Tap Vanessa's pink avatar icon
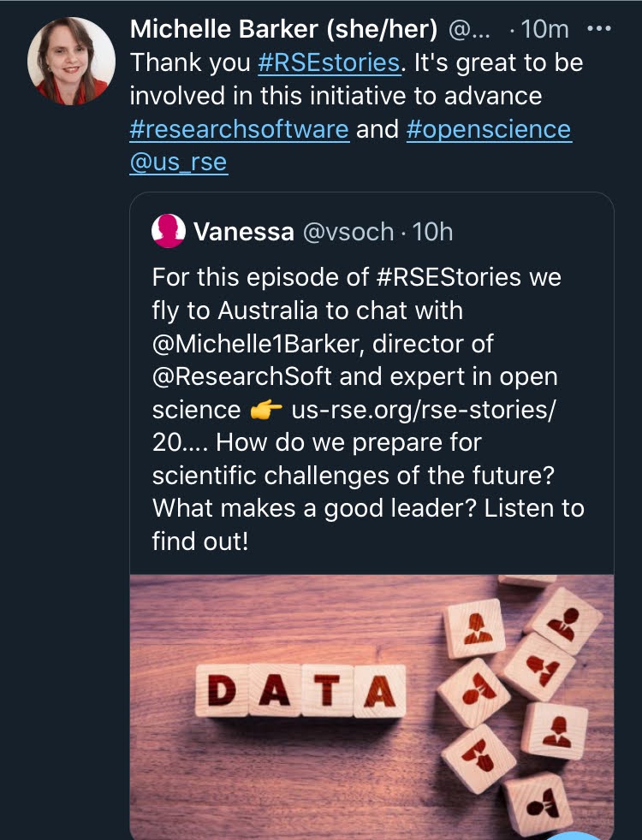Screen dimensions: 642x840 pos(169,231)
